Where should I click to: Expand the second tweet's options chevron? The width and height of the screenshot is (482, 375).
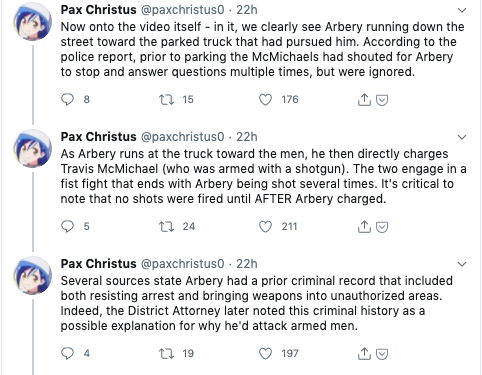pyautogui.click(x=462, y=137)
